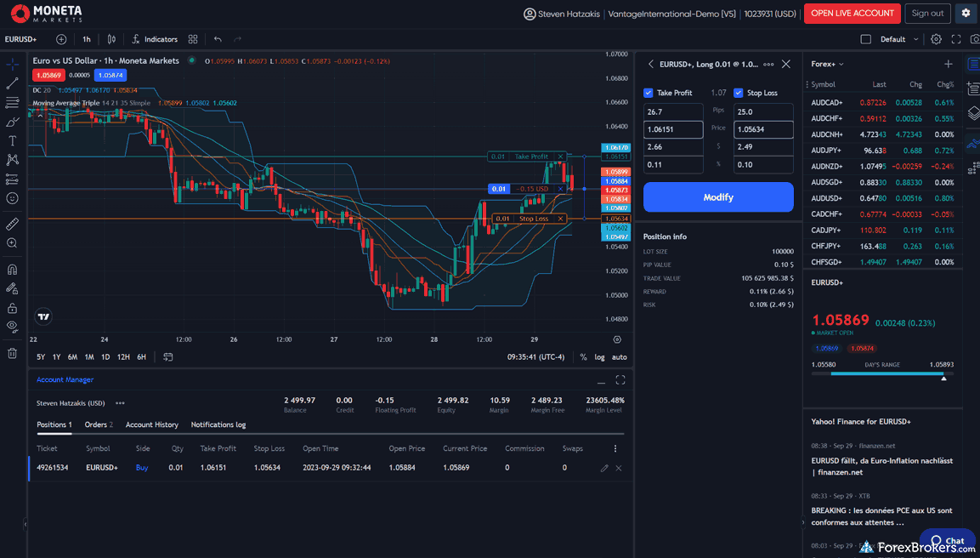Image resolution: width=980 pixels, height=558 pixels.
Task: Click the TradingView logo on chart
Action: click(x=43, y=316)
